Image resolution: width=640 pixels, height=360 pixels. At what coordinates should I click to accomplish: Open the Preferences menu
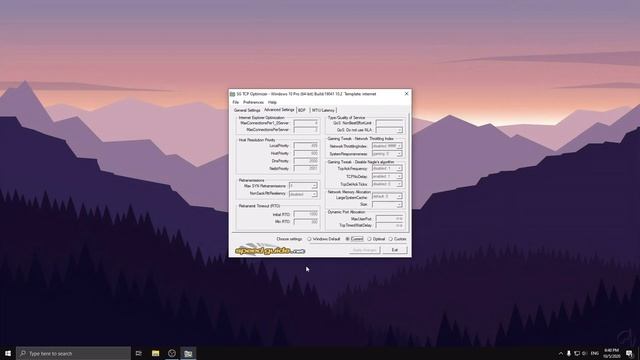[253, 102]
